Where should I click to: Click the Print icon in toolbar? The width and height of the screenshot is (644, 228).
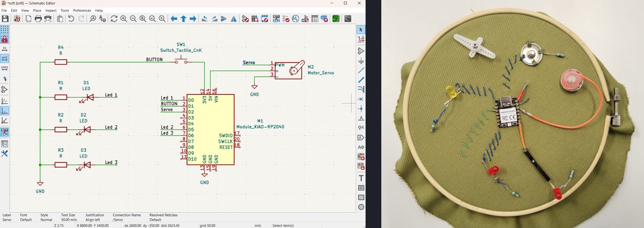38,19
